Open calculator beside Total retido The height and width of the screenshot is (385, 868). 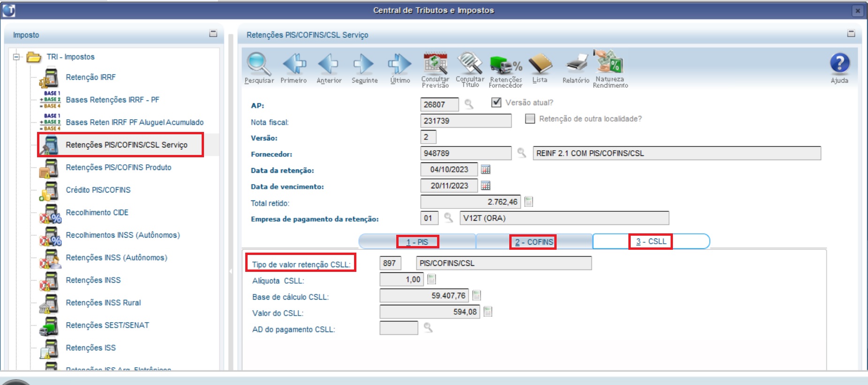click(528, 201)
